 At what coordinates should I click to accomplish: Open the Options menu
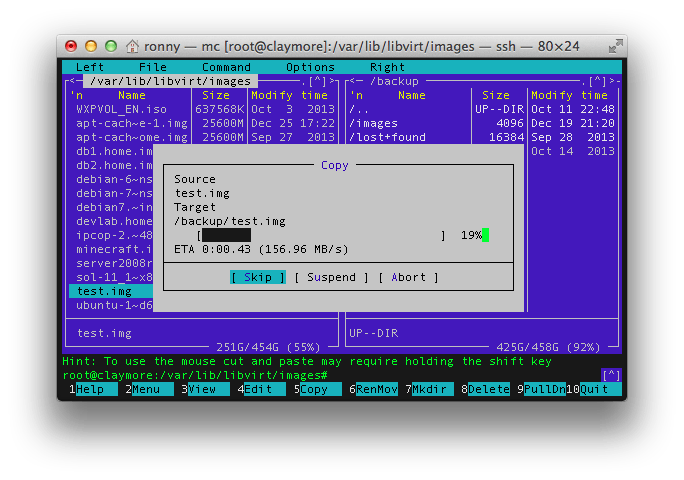[310, 67]
